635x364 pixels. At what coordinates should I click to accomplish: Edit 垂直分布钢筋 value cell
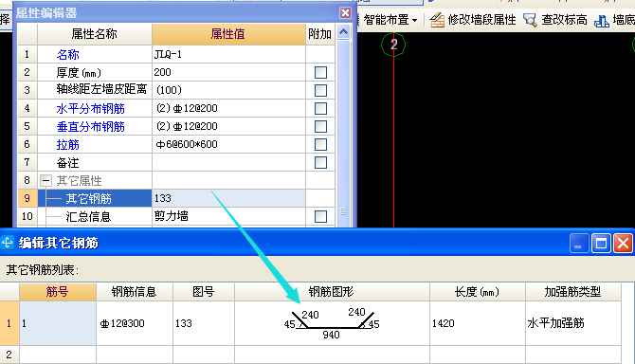228,126
